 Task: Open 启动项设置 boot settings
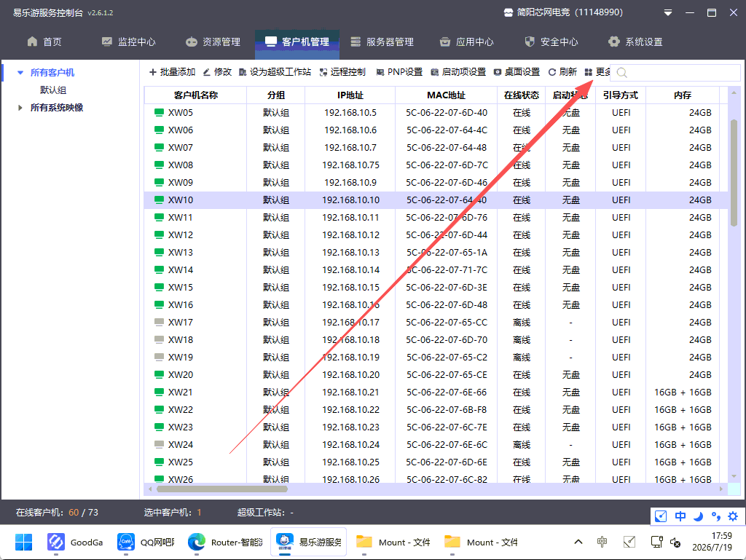pyautogui.click(x=458, y=72)
